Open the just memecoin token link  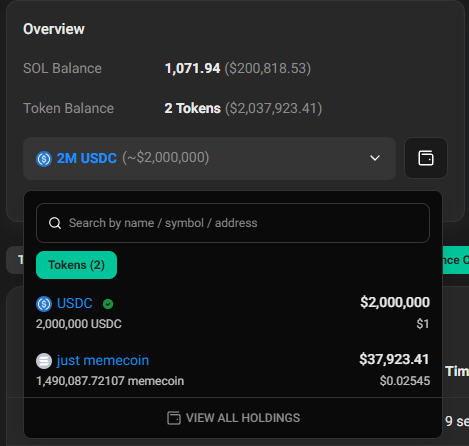103,361
